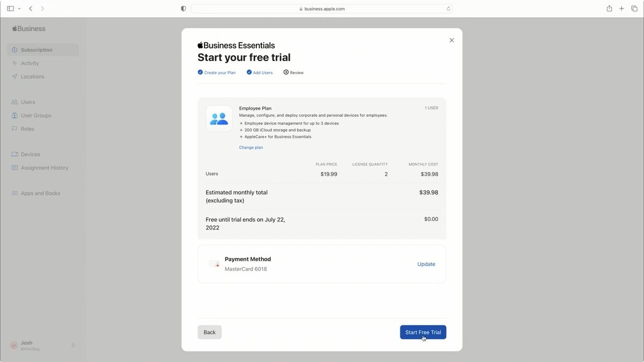Expand the Josh account menu chevron

(73, 345)
